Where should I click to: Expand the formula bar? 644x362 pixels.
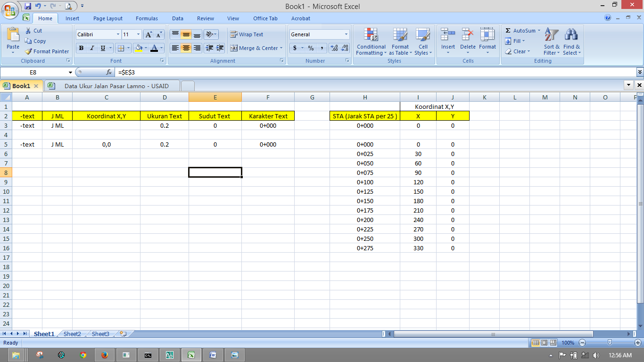pos(640,72)
